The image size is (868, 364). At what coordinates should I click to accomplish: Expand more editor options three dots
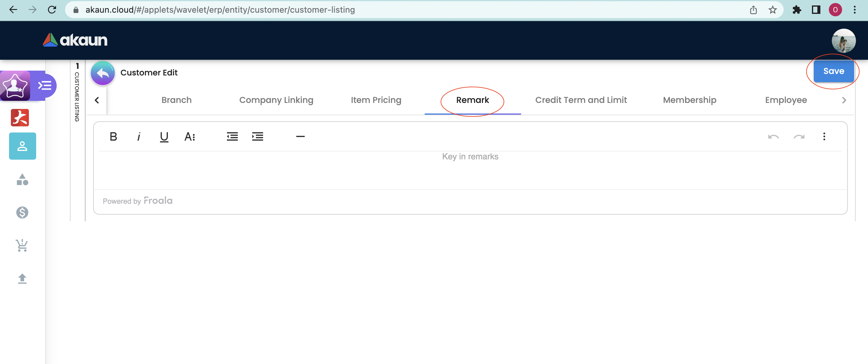point(824,137)
